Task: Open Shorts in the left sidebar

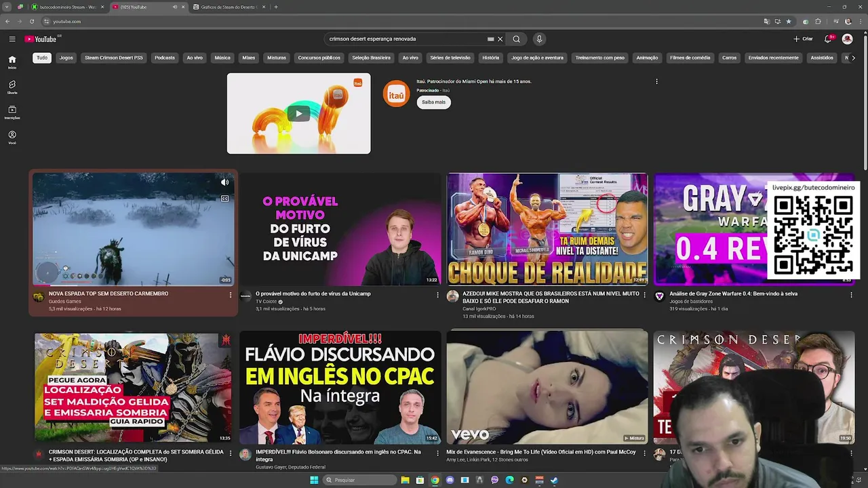Action: tap(12, 87)
